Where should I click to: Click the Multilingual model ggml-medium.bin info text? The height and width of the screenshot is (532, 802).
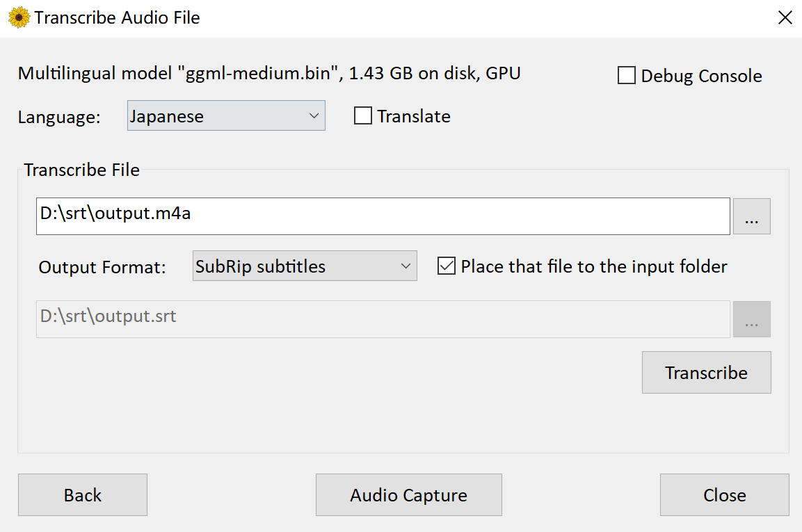click(x=269, y=73)
